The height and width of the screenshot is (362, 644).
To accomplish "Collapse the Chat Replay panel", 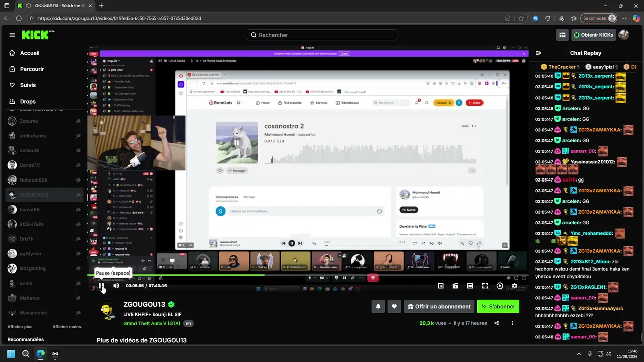I will pyautogui.click(x=538, y=53).
